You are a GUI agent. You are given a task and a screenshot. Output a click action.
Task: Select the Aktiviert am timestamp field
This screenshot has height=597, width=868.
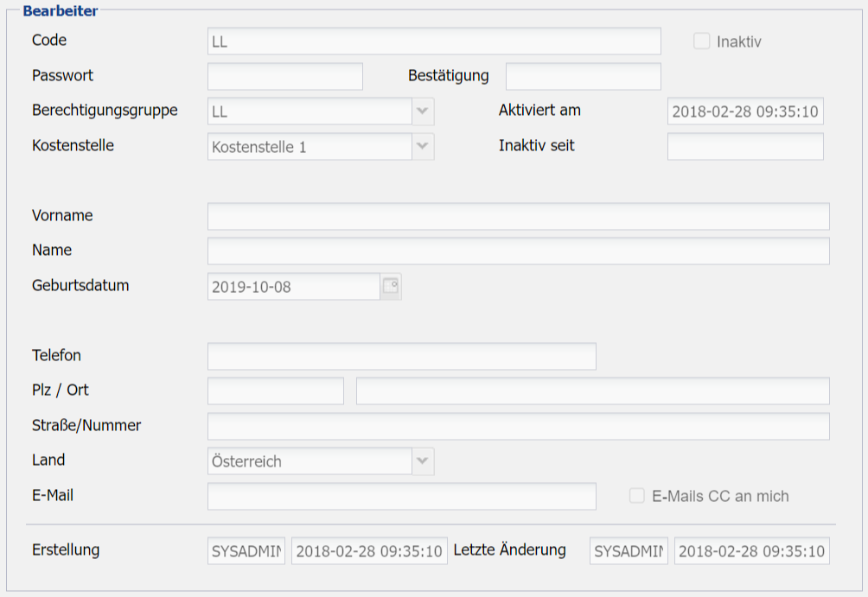click(745, 111)
